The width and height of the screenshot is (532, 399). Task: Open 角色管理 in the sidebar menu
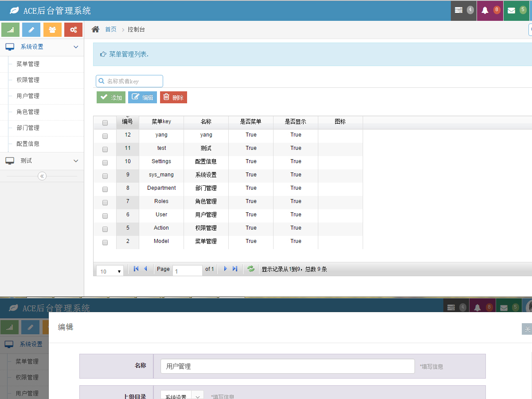(x=28, y=112)
